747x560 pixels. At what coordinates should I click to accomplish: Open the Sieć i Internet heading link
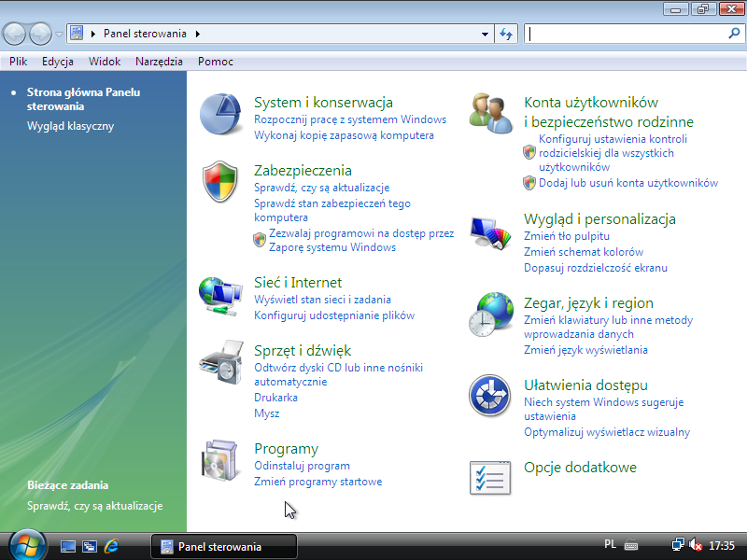[x=298, y=283]
